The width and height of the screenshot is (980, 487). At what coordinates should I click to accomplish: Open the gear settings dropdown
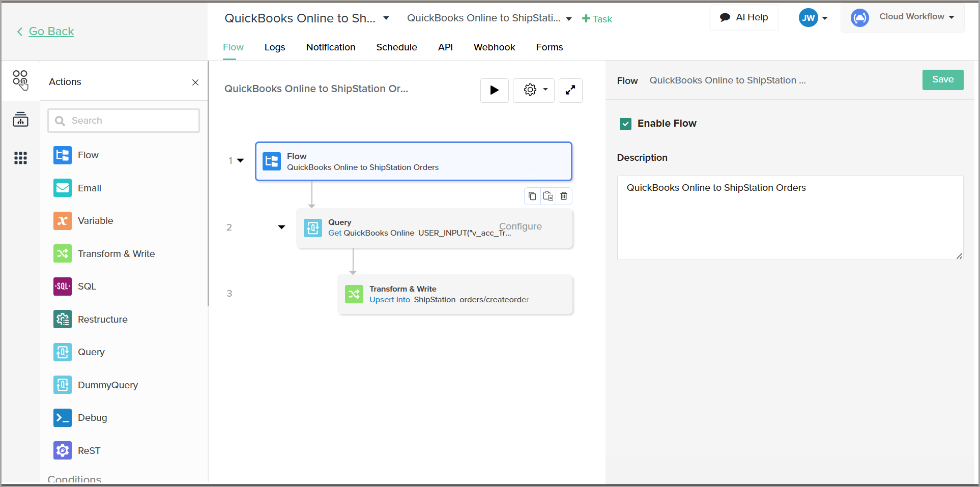coord(533,91)
